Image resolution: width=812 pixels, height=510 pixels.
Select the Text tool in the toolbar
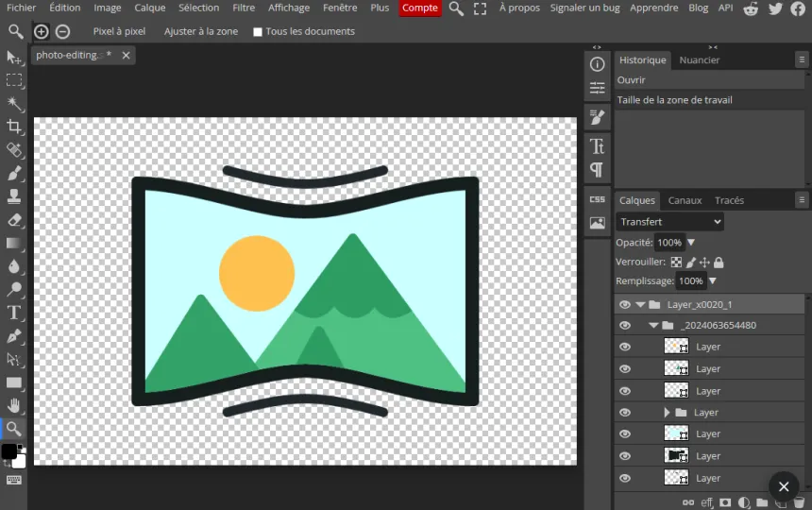14,313
